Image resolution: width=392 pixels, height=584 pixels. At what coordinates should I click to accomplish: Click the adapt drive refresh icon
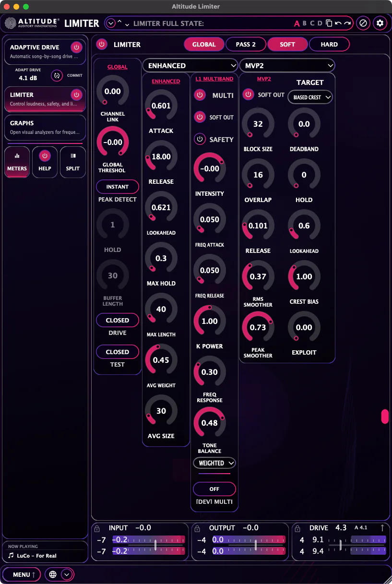click(x=57, y=75)
